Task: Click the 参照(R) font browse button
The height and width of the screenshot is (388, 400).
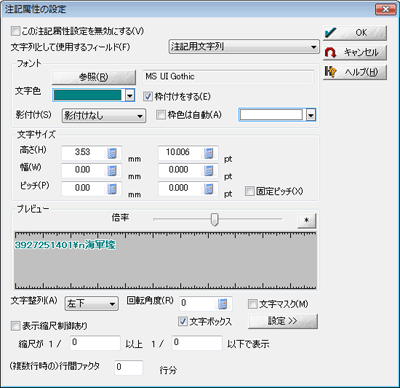Action: click(94, 77)
